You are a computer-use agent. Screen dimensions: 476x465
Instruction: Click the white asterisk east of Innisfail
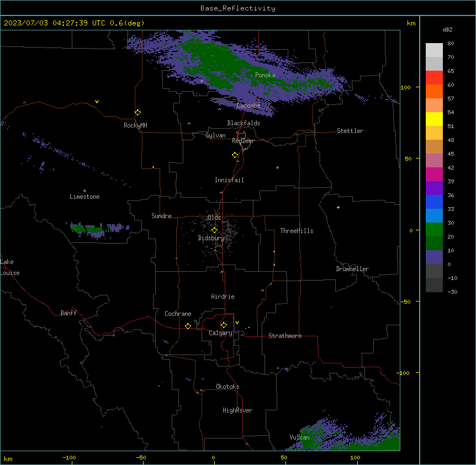tap(277, 167)
